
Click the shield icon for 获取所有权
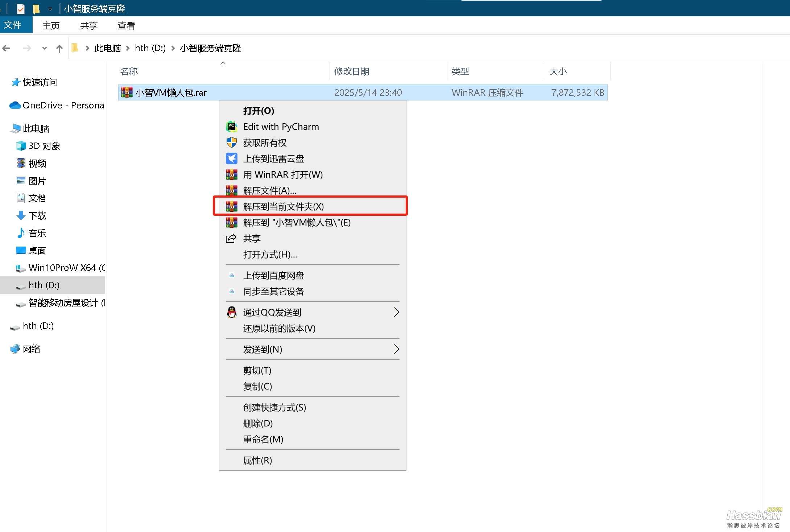click(x=232, y=143)
